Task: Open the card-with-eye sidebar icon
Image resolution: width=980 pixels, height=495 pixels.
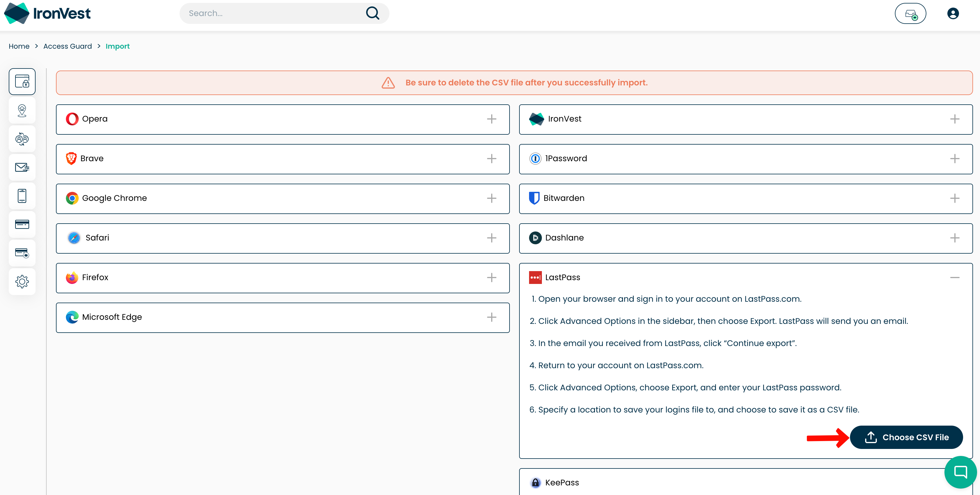Action: pos(22,253)
